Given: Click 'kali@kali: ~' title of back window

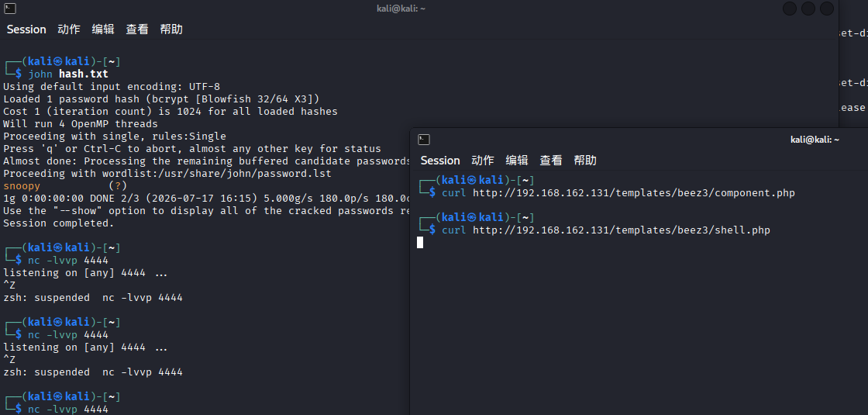Looking at the screenshot, I should click(400, 9).
